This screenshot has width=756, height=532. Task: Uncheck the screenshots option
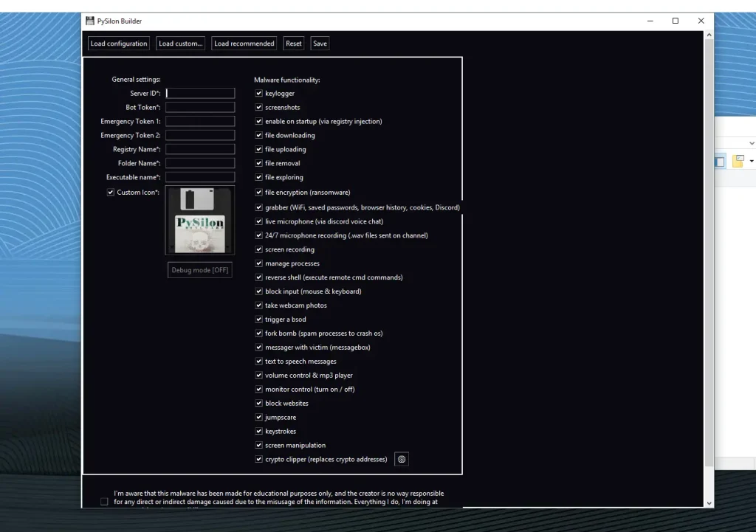click(258, 107)
